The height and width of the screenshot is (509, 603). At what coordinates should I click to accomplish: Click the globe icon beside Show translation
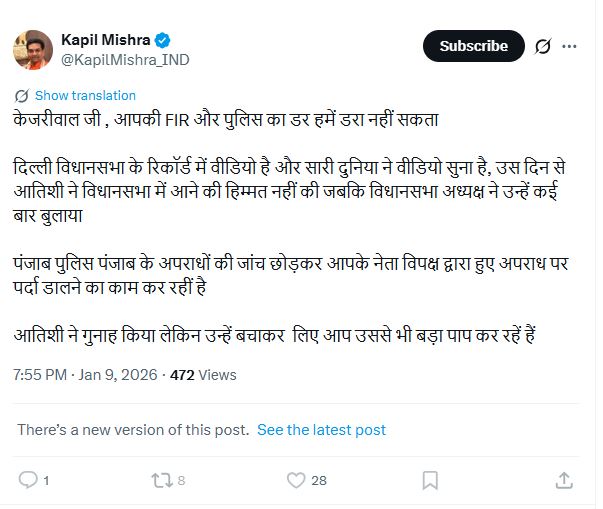click(x=21, y=96)
